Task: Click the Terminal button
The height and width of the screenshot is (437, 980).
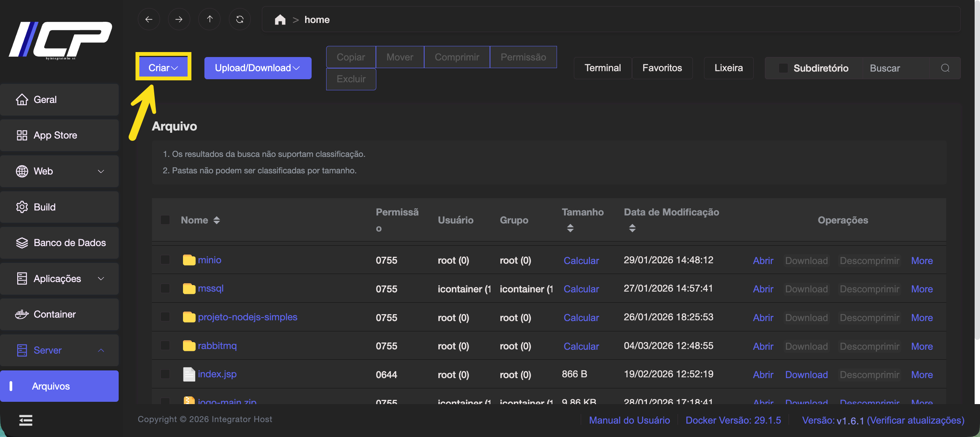Action: pos(602,68)
